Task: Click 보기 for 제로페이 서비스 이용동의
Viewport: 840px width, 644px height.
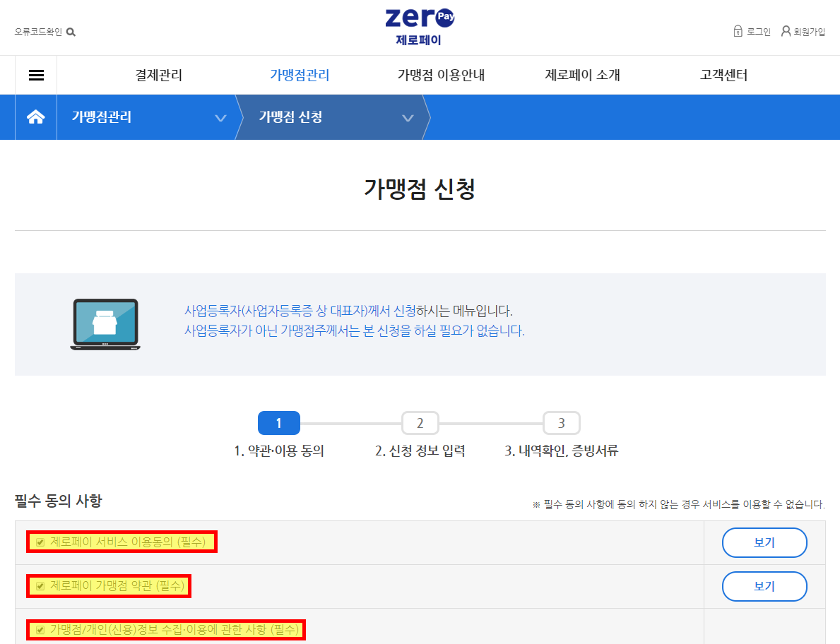Action: (764, 542)
